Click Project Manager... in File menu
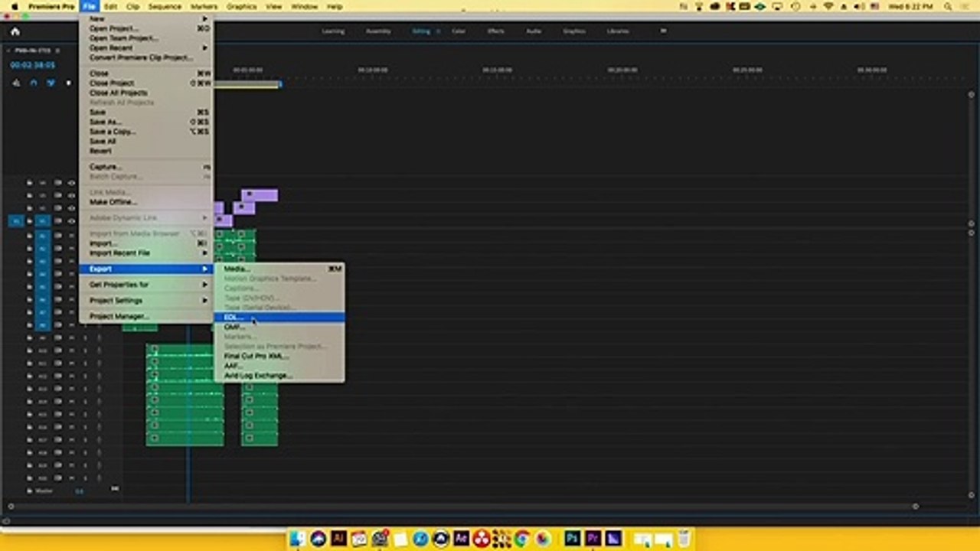The width and height of the screenshot is (980, 551). (x=145, y=316)
